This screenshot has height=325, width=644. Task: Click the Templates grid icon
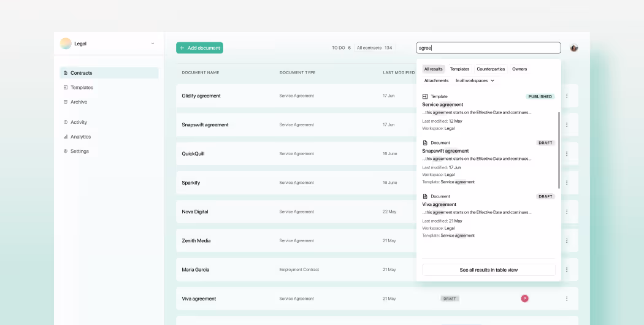(65, 88)
